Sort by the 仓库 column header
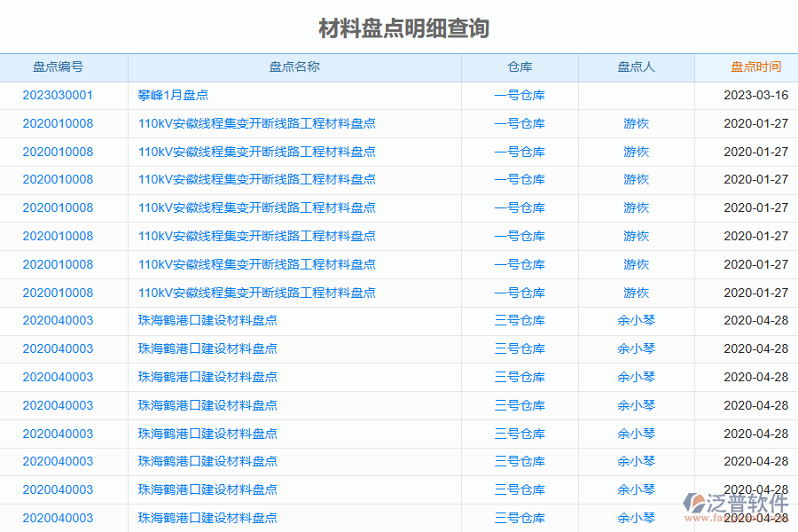 517,66
